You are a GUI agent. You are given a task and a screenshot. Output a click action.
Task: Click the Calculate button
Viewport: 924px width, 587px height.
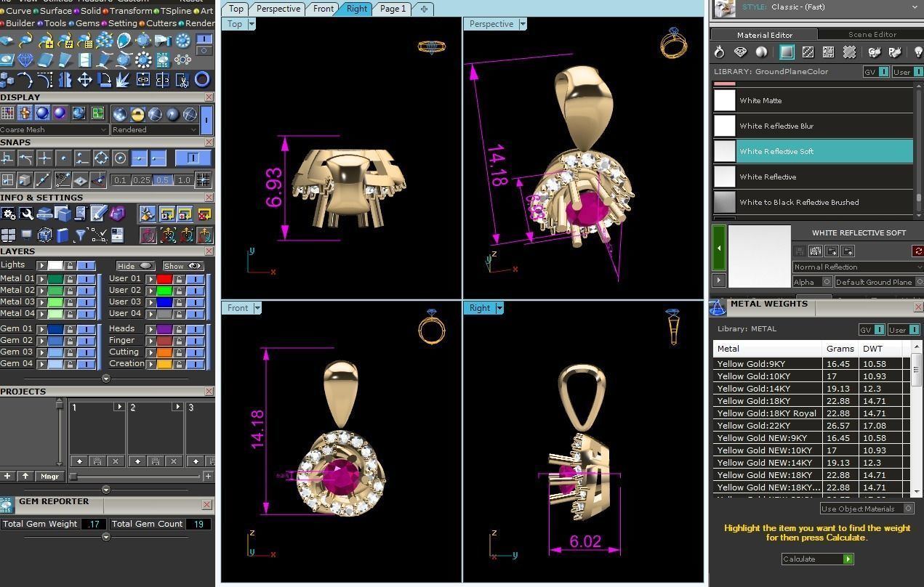pyautogui.click(x=817, y=559)
